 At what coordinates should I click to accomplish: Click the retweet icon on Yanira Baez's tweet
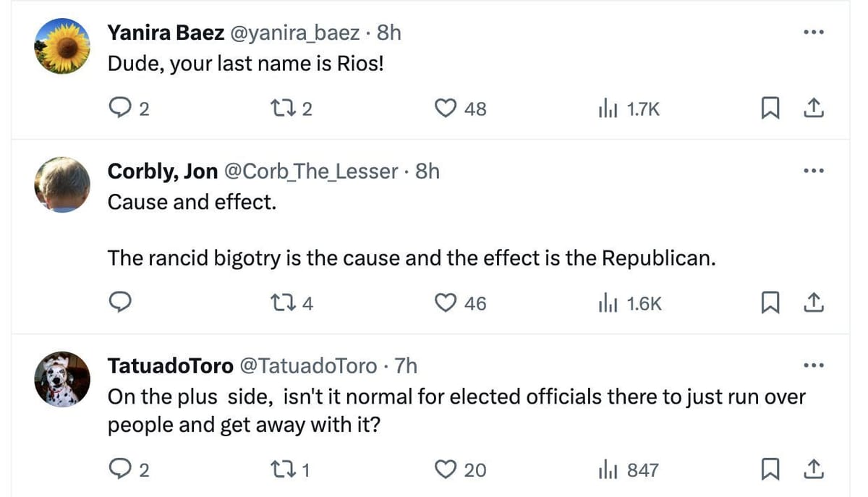[x=284, y=107]
